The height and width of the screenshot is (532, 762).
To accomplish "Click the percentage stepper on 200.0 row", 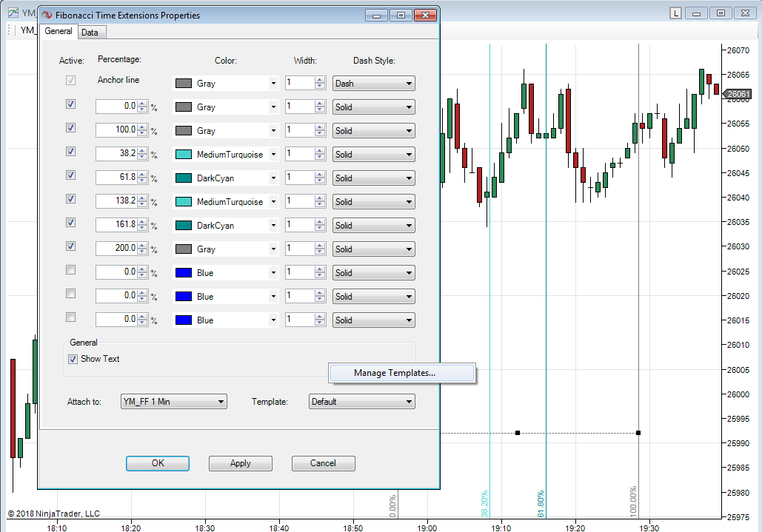I will [x=142, y=249].
